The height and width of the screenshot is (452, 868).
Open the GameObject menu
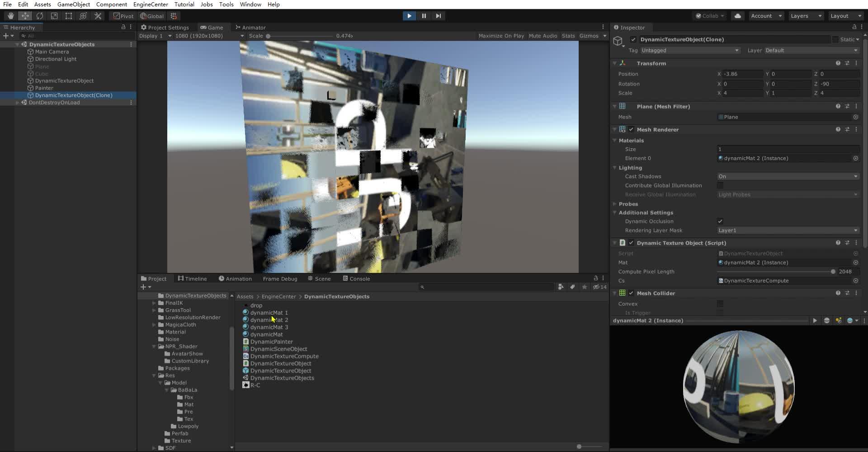tap(73, 4)
